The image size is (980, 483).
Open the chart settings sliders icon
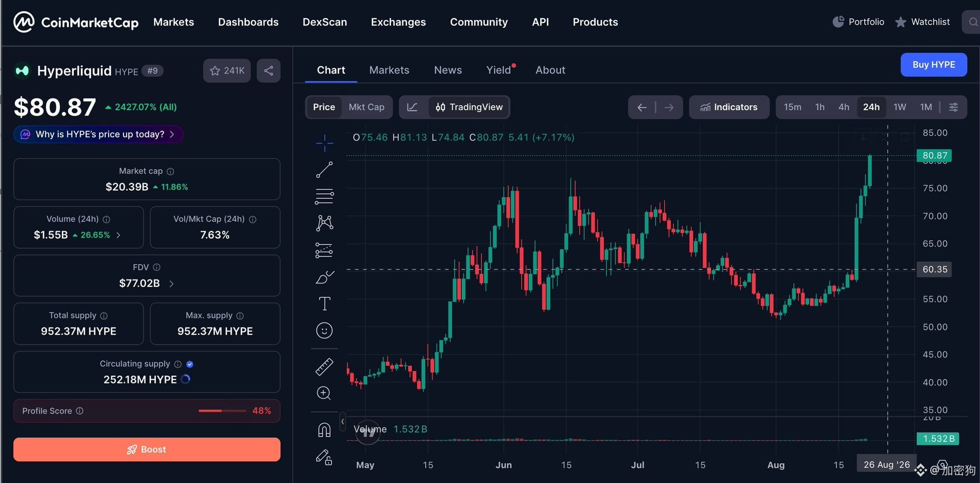tap(953, 107)
